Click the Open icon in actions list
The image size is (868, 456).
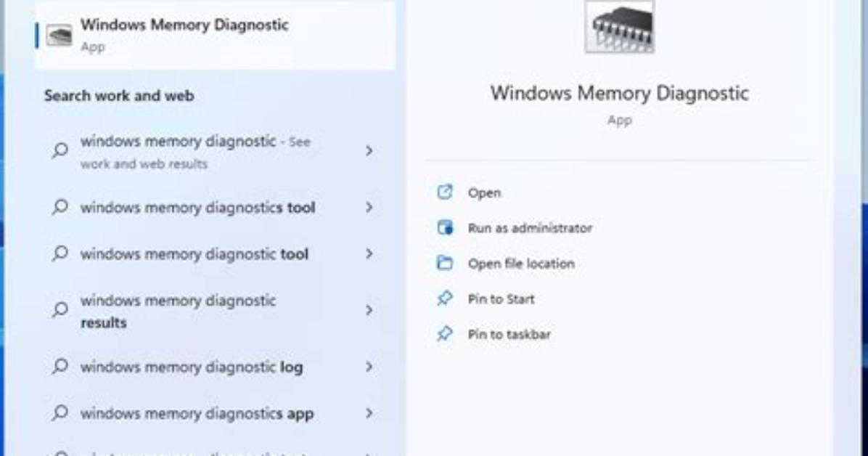click(x=444, y=192)
